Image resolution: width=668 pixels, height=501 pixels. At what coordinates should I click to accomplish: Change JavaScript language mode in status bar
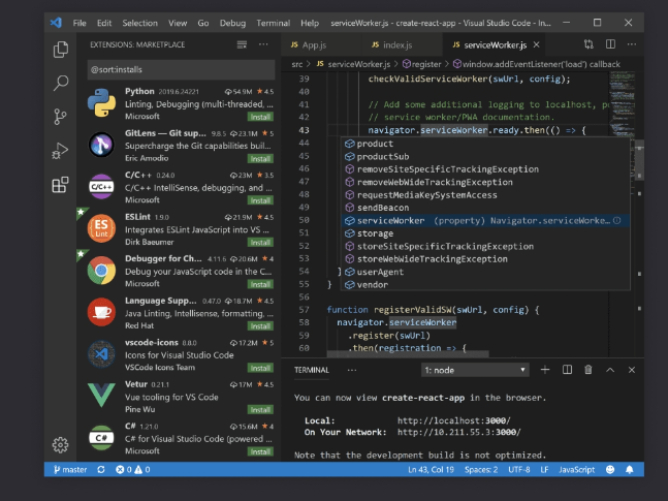click(576, 469)
